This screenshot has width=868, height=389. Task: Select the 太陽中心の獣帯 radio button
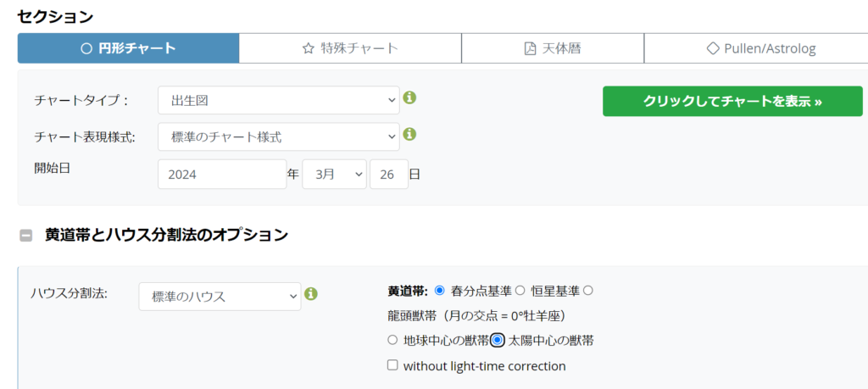pyautogui.click(x=498, y=340)
